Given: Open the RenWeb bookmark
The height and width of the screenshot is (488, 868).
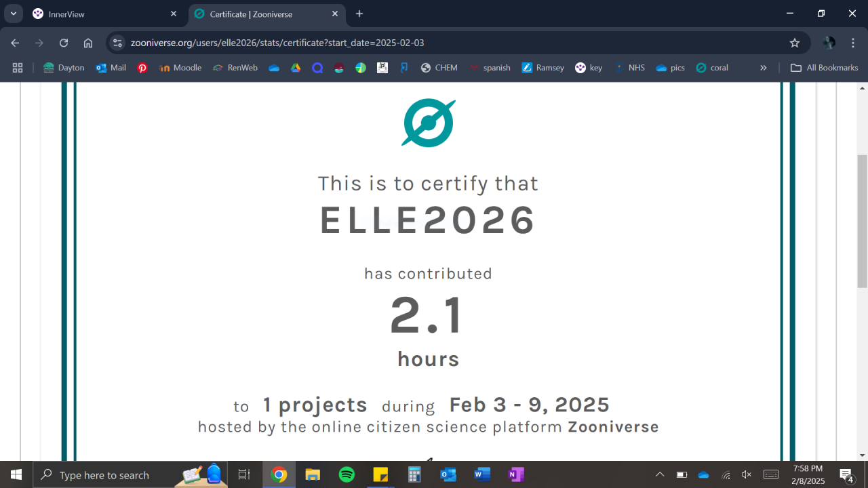Looking at the screenshot, I should (x=235, y=68).
